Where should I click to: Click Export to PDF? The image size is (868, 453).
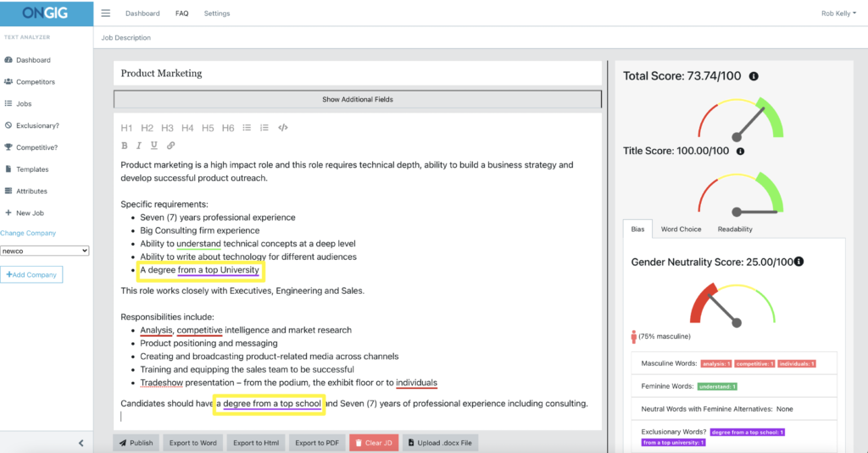pos(317,443)
